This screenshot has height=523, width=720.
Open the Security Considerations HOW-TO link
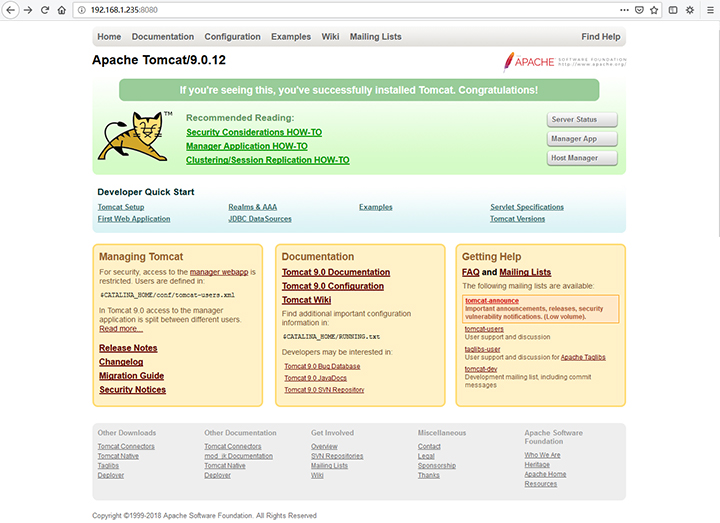coord(254,132)
